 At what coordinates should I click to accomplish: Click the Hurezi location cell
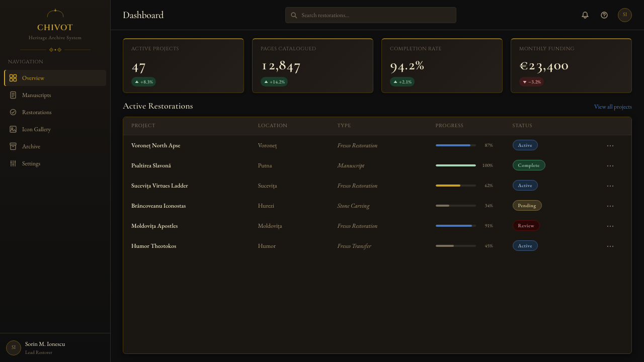pos(266,206)
